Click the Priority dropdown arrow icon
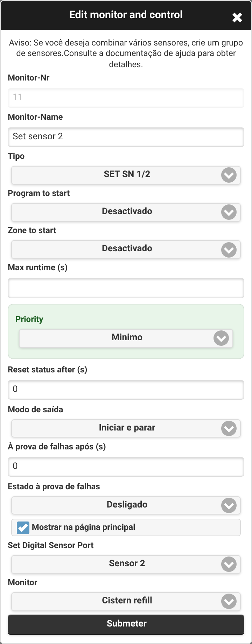The width and height of the screenshot is (252, 644). coord(221,338)
